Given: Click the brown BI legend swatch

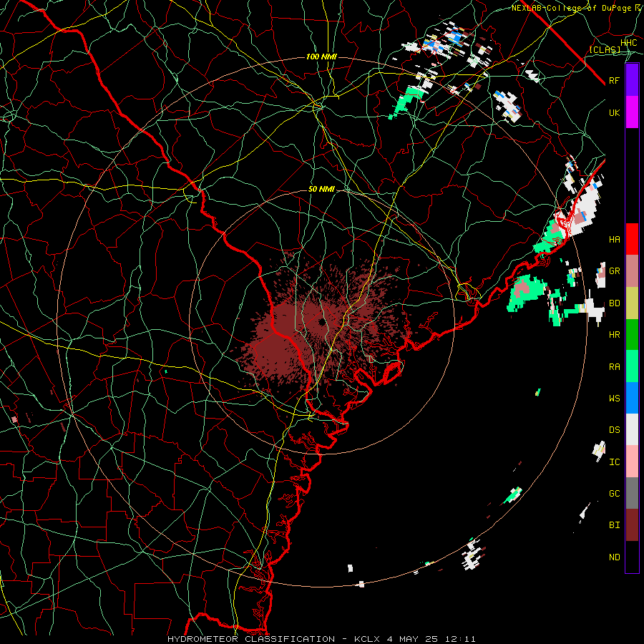Looking at the screenshot, I should pyautogui.click(x=632, y=525).
